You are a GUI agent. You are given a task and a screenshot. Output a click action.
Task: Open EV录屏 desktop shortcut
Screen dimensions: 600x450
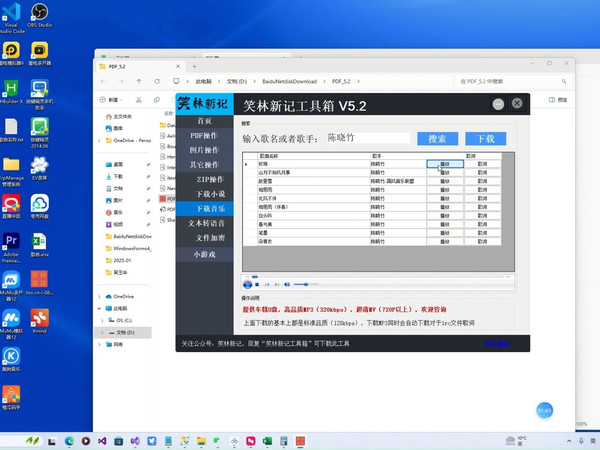point(39,168)
